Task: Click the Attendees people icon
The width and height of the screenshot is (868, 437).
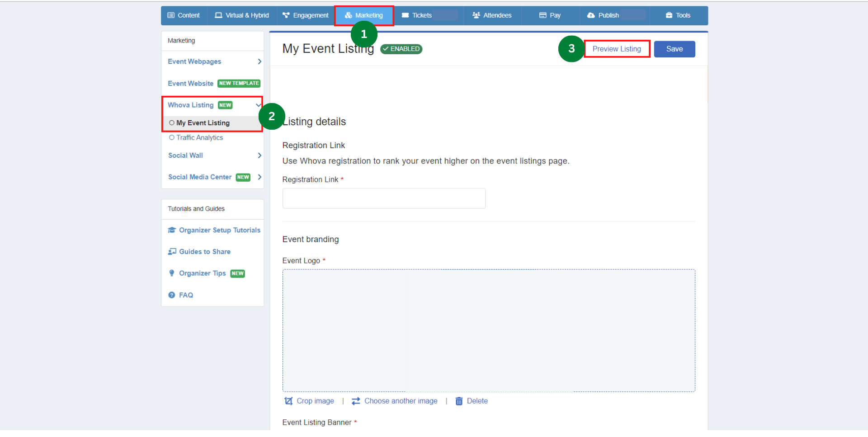Action: [x=476, y=15]
